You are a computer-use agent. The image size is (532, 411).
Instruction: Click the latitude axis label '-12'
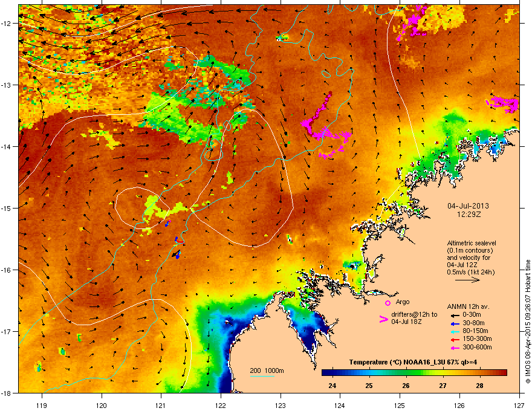tap(6, 24)
